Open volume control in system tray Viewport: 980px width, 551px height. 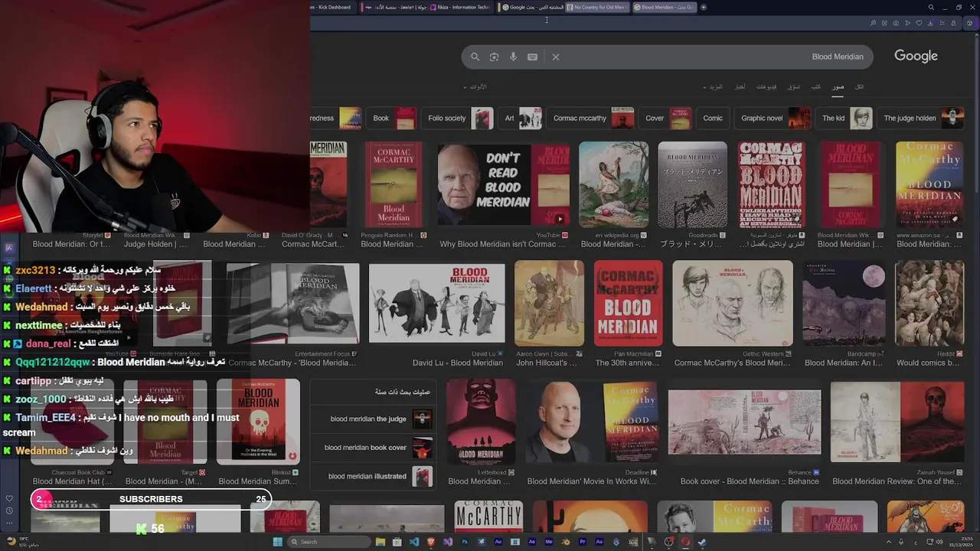pyautogui.click(x=939, y=542)
